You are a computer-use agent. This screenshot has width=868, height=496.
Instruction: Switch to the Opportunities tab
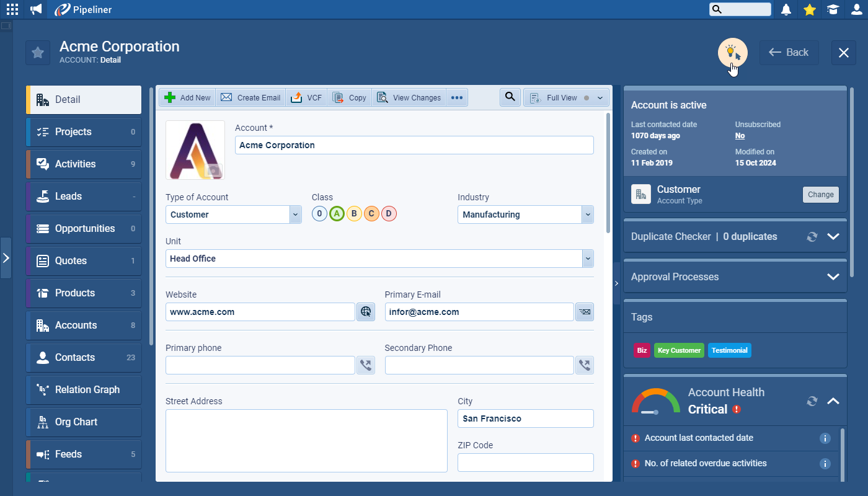click(84, 229)
